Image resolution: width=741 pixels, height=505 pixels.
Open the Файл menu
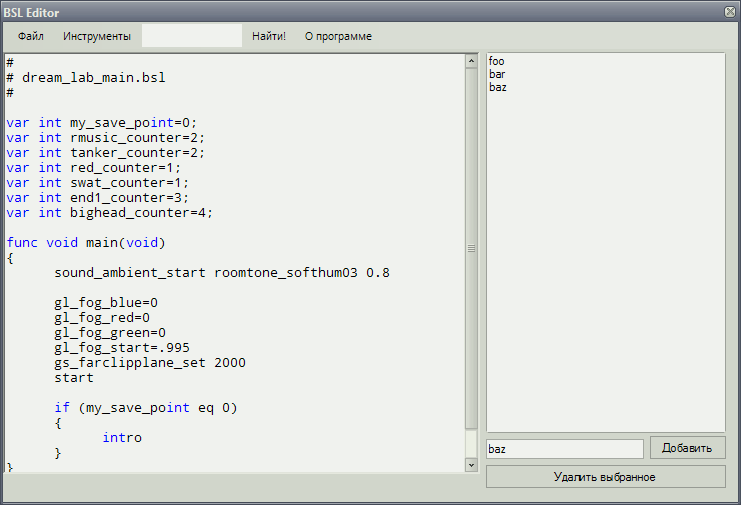tap(30, 36)
